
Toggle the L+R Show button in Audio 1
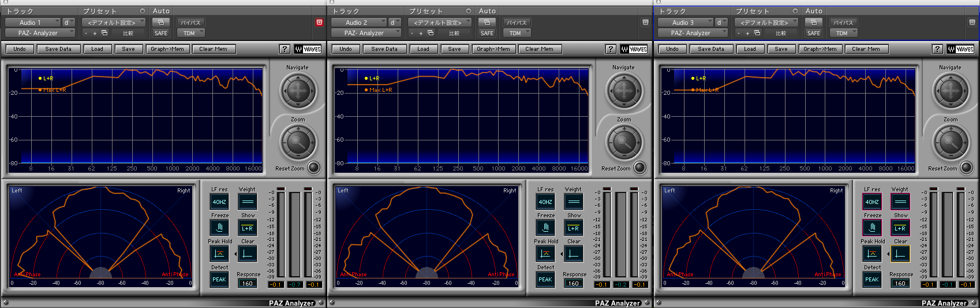tap(247, 227)
